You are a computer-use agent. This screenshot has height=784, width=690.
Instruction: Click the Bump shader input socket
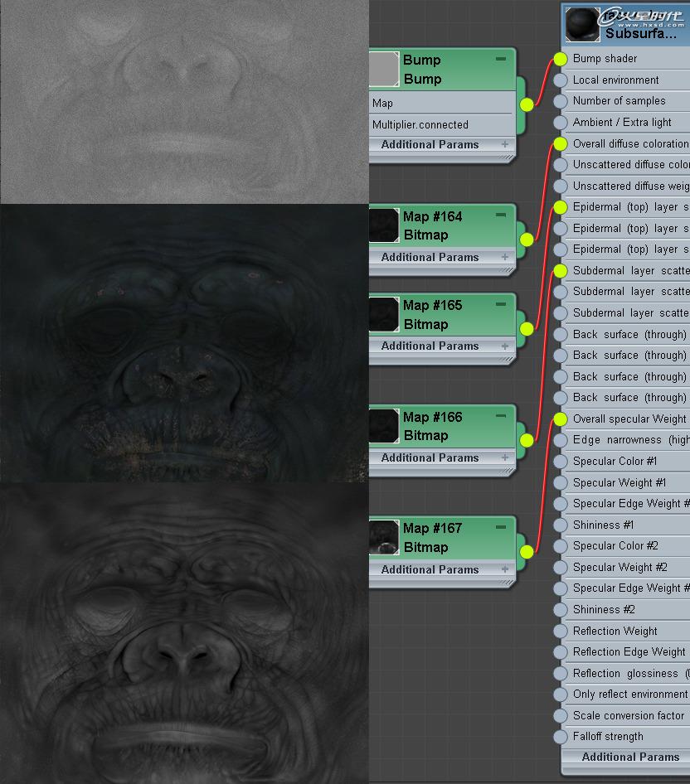coord(561,59)
